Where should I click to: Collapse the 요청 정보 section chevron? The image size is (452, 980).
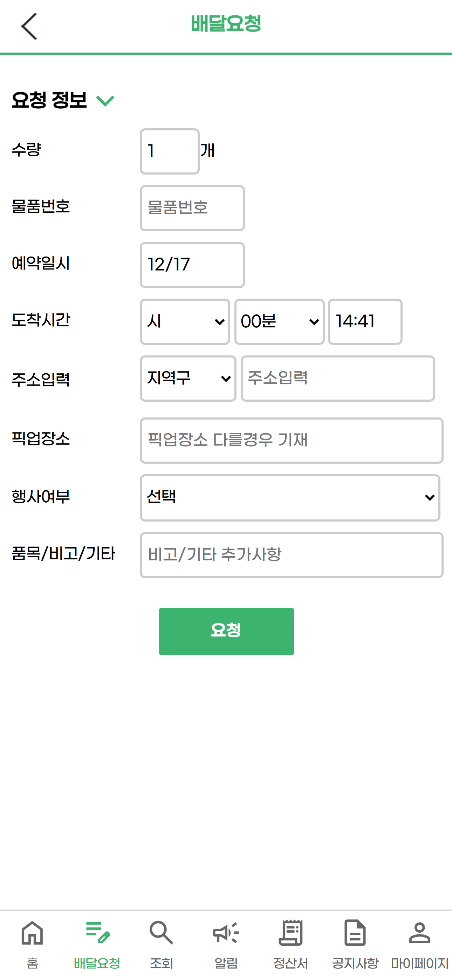tap(105, 101)
